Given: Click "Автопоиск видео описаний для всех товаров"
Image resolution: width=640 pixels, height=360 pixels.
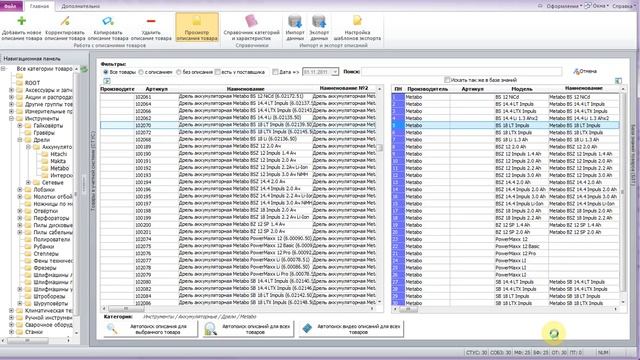Looking at the screenshot, I should pyautogui.click(x=351, y=329).
